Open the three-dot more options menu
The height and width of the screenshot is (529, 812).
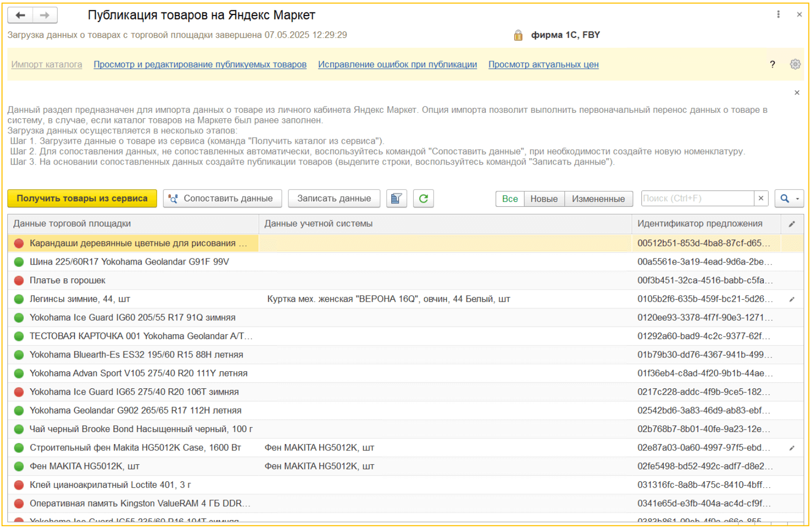pos(778,14)
